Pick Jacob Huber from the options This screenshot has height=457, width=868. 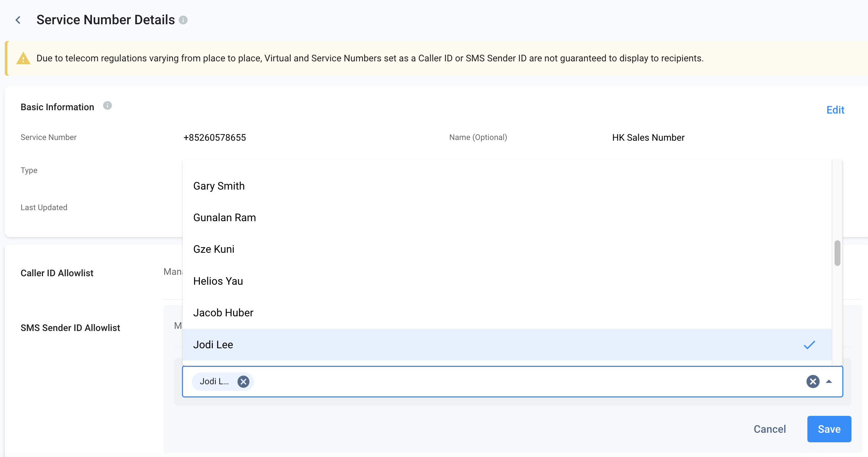507,313
